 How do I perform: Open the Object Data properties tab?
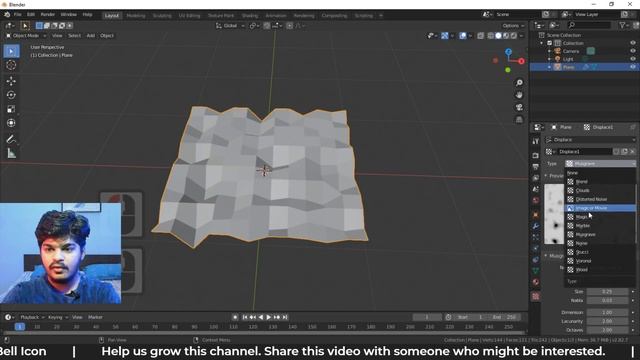(536, 270)
